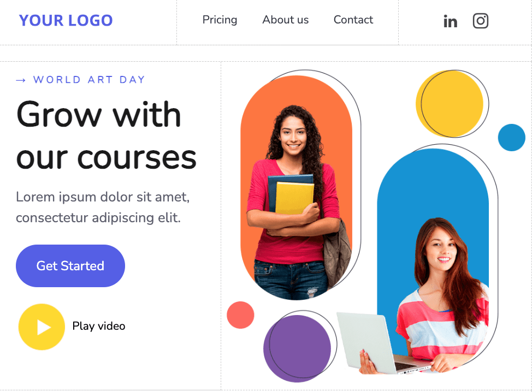Screen dimensions: 532x392
Task: Select the blue pill laptop woman photo
Action: pos(433,262)
